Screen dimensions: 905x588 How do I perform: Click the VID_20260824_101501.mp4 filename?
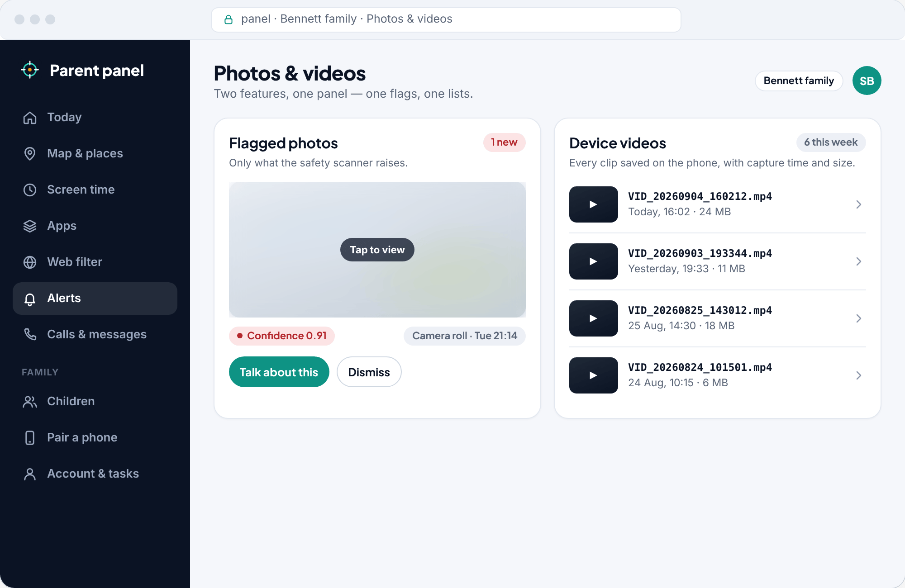pos(700,367)
